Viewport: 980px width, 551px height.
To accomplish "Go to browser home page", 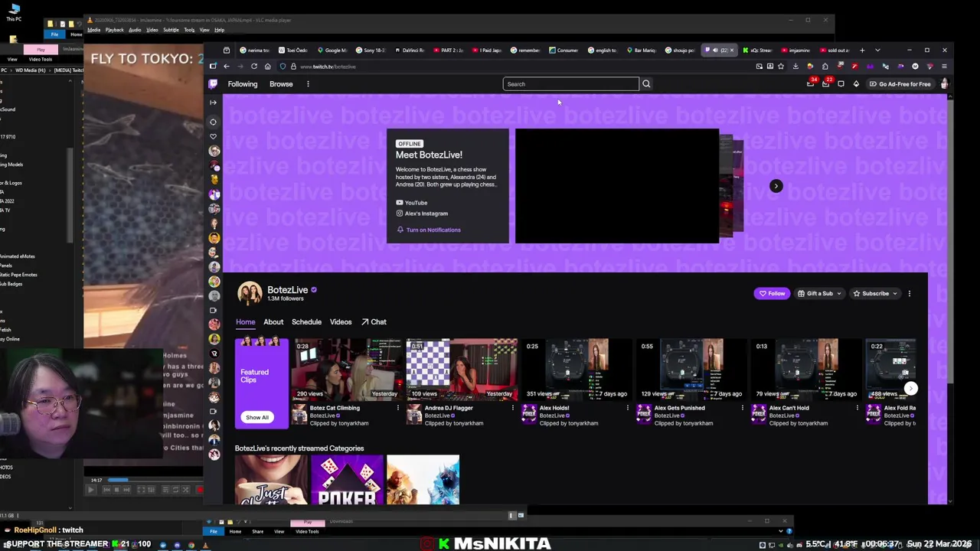I will (x=267, y=67).
